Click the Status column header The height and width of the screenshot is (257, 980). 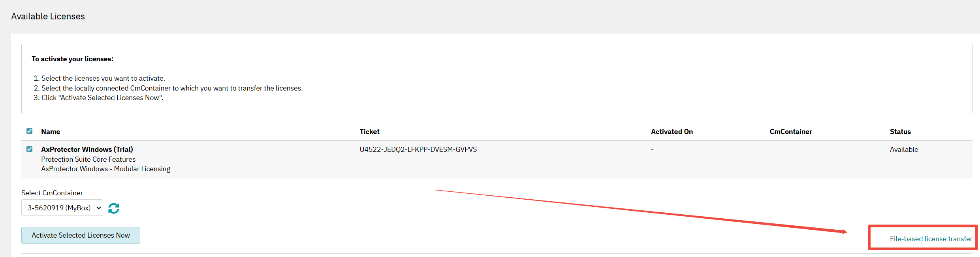pos(900,132)
